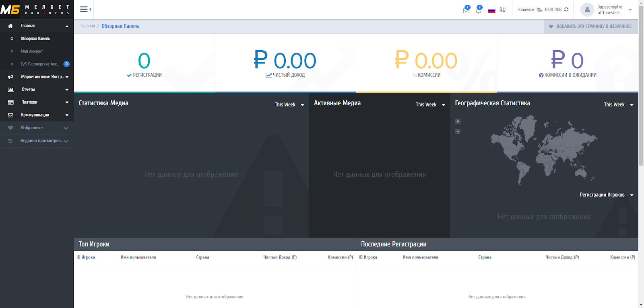Viewport: 644px width, 308px height.
Task: Open Статистика Медиа This Week dropdown
Action: pyautogui.click(x=289, y=105)
